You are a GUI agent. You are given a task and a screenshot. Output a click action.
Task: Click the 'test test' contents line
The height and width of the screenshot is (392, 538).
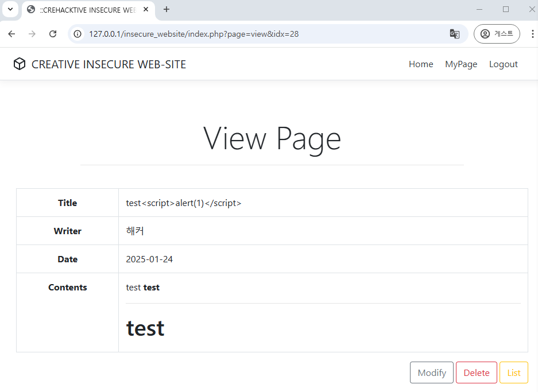click(x=143, y=288)
